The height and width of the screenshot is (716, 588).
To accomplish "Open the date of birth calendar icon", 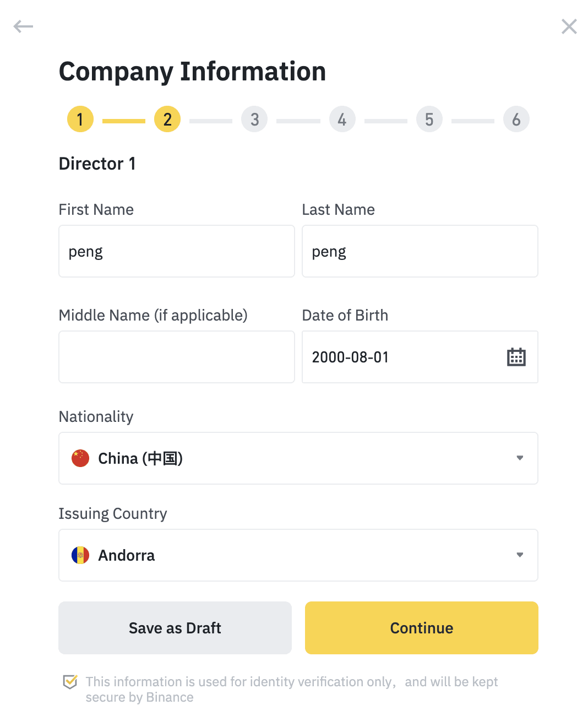I will click(516, 357).
